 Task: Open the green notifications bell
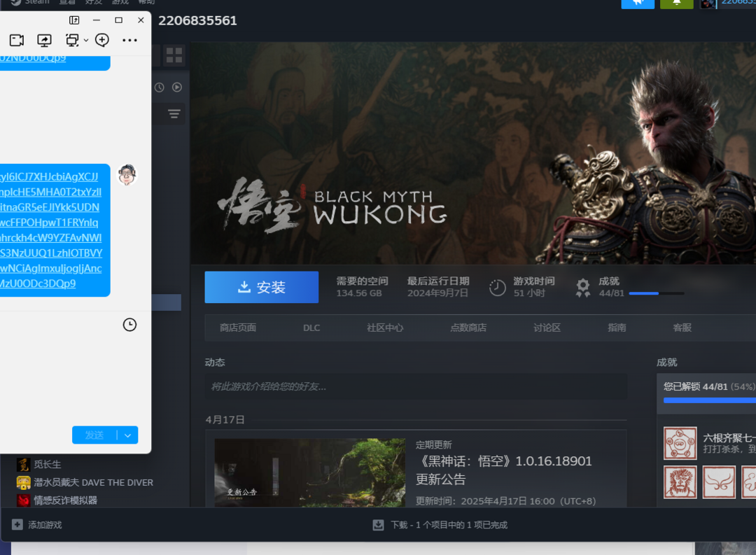point(677,3)
